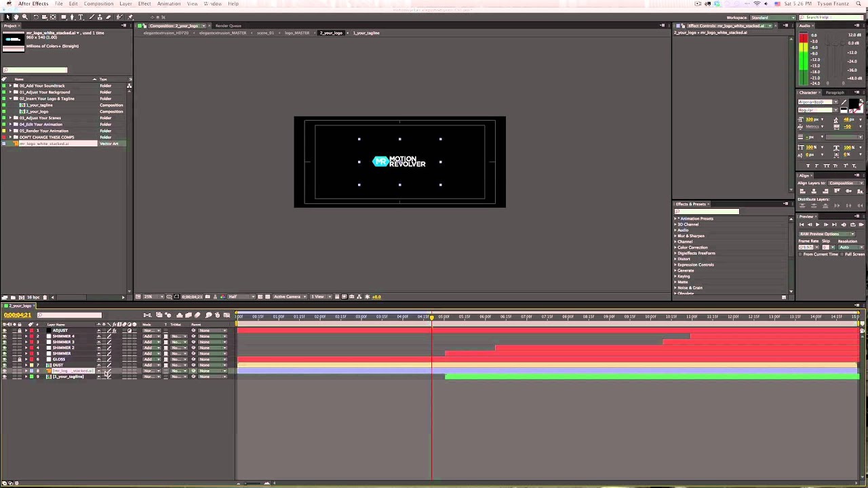Hide the DUST layer
Screen dimensions: 868x488
click(5, 365)
